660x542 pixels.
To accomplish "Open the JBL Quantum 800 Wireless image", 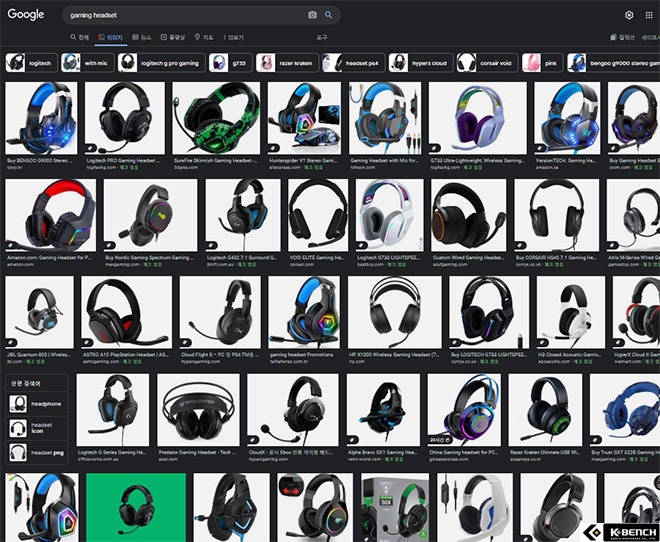I will point(40,312).
